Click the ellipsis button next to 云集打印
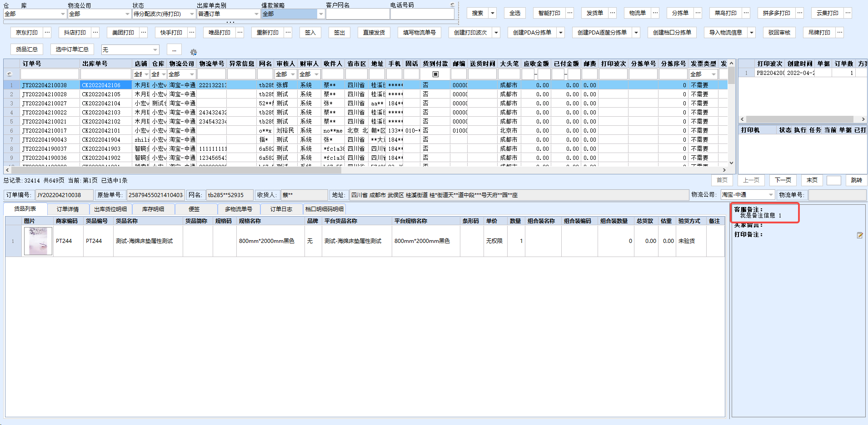 tap(848, 13)
